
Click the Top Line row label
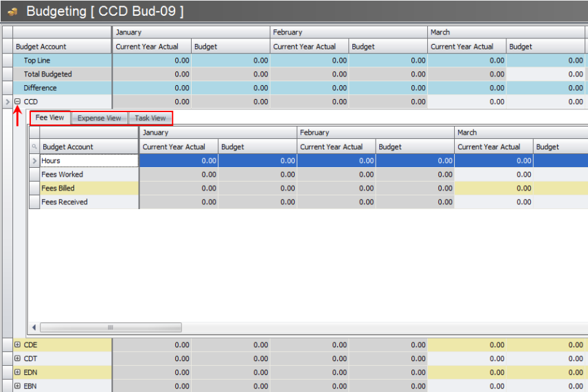[36, 61]
